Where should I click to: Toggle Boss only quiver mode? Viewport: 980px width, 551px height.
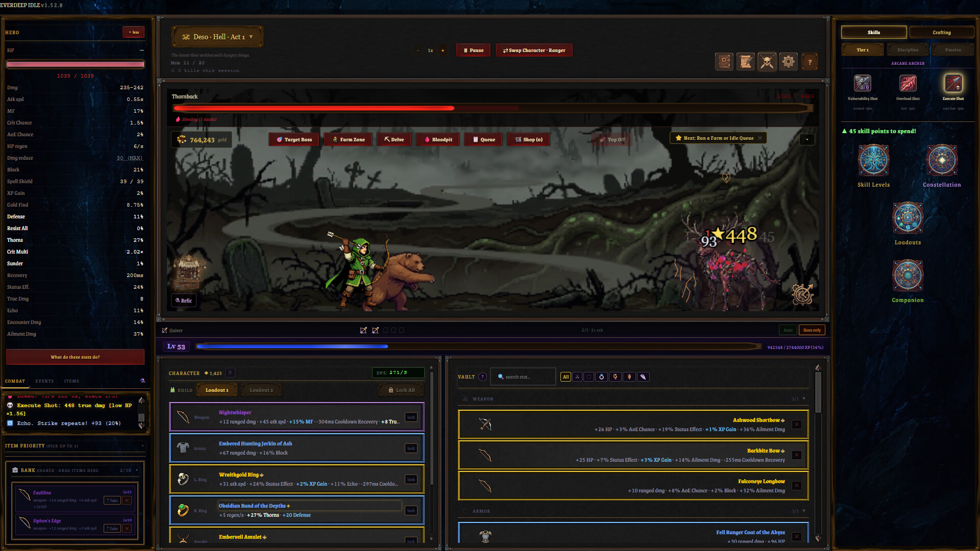coord(812,330)
